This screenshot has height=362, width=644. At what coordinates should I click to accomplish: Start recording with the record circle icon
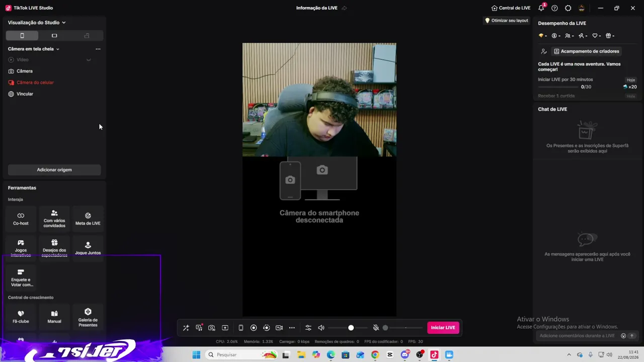point(254,328)
